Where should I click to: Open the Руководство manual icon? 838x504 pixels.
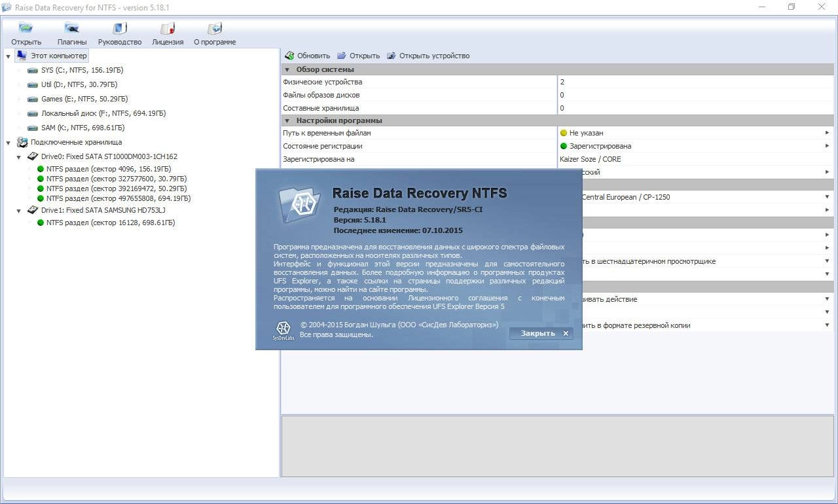pos(119,28)
